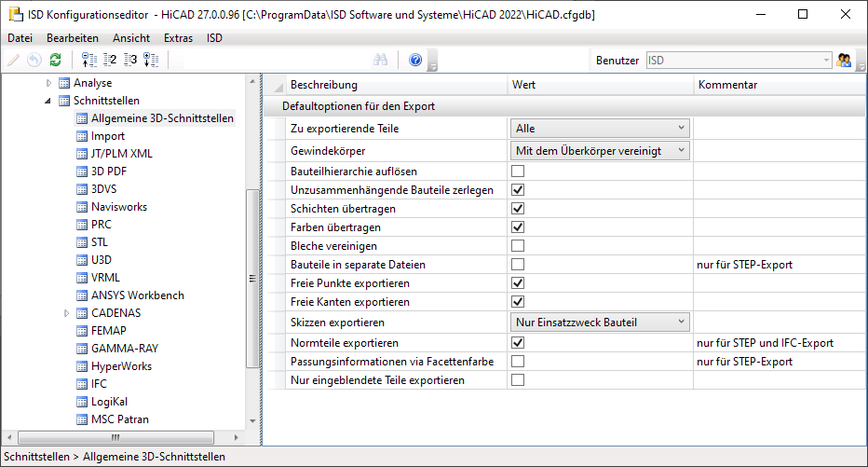Open the ISD menu

[x=214, y=38]
